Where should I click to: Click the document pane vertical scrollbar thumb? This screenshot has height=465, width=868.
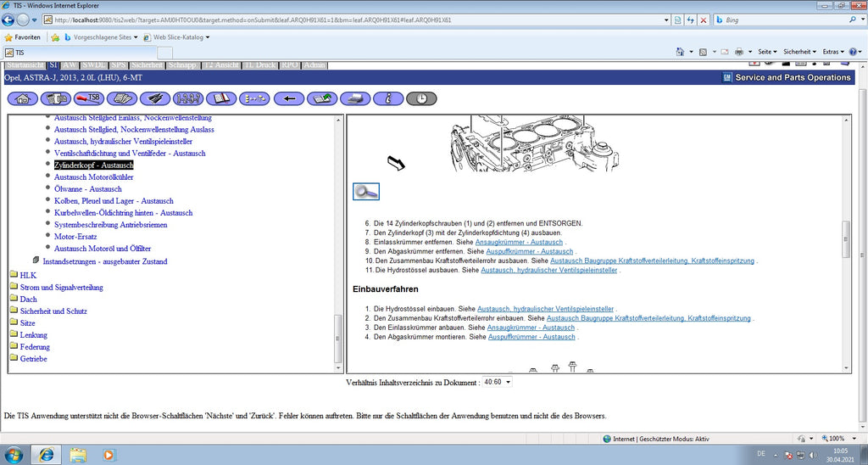[846, 239]
